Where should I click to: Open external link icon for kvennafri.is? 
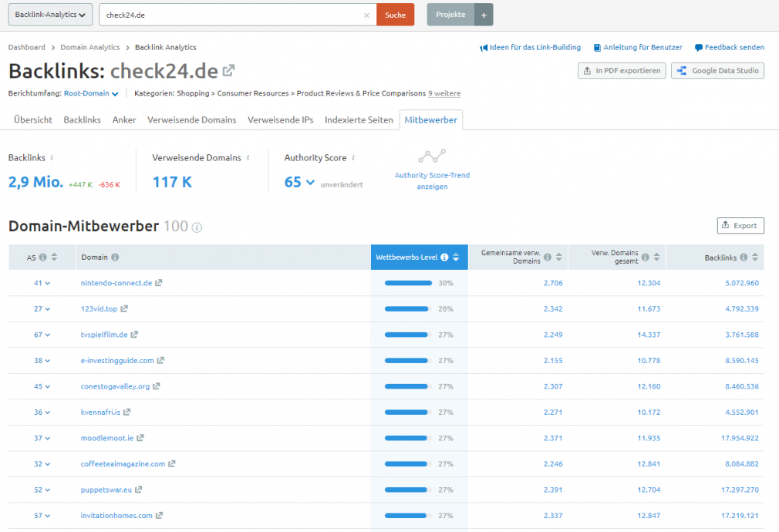click(x=126, y=412)
